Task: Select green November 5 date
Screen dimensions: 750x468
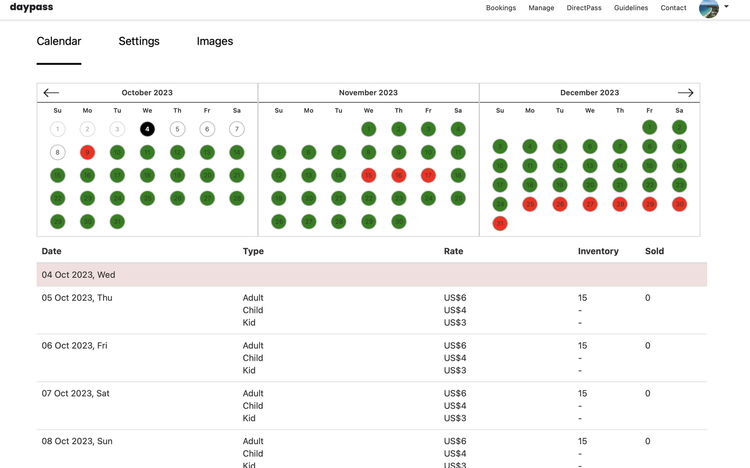Action: point(278,152)
